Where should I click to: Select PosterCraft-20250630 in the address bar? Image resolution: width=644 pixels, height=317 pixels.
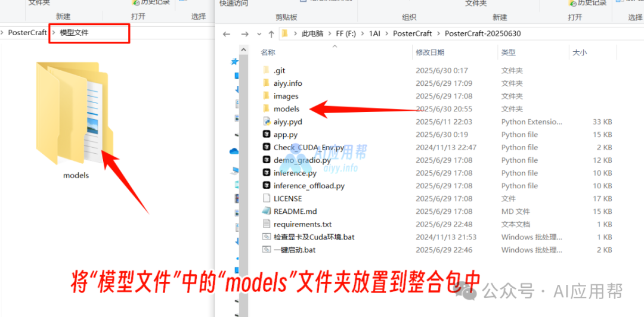(482, 34)
